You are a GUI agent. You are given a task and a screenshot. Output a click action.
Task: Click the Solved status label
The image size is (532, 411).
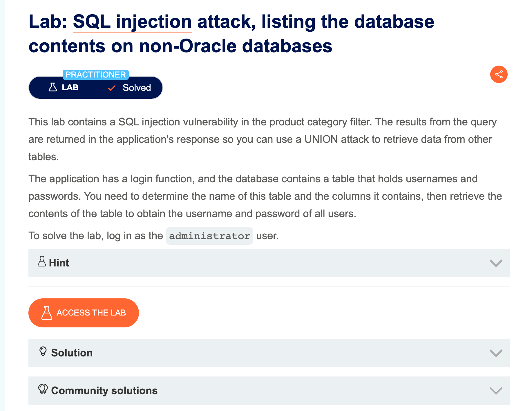[x=137, y=88]
